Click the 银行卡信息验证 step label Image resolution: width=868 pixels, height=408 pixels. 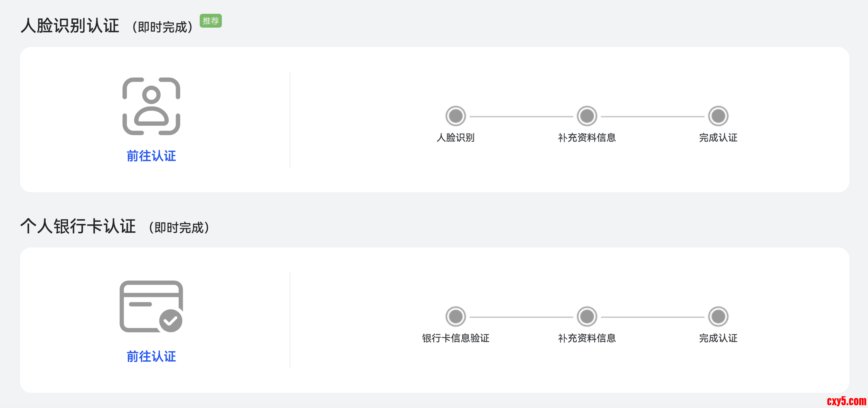[456, 338]
